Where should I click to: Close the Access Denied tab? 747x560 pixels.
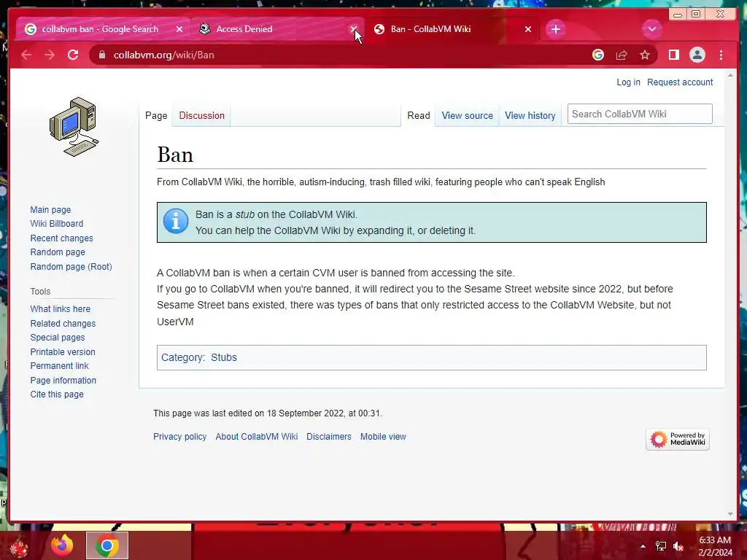[354, 29]
